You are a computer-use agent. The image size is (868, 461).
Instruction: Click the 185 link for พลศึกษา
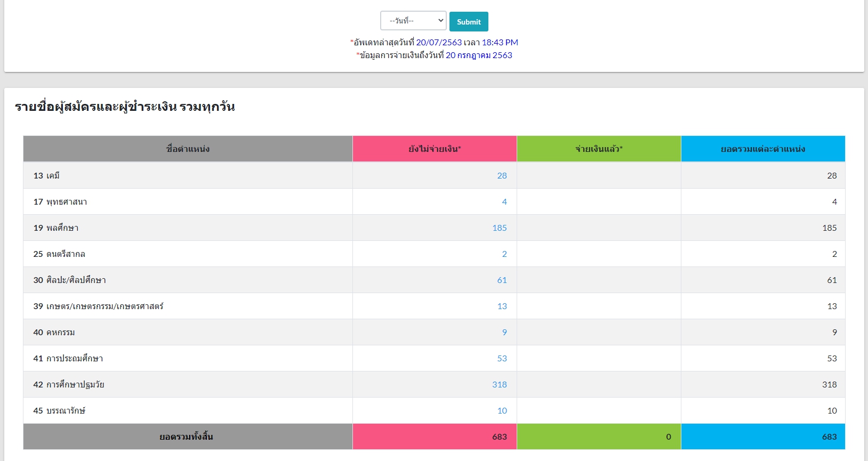(x=500, y=228)
